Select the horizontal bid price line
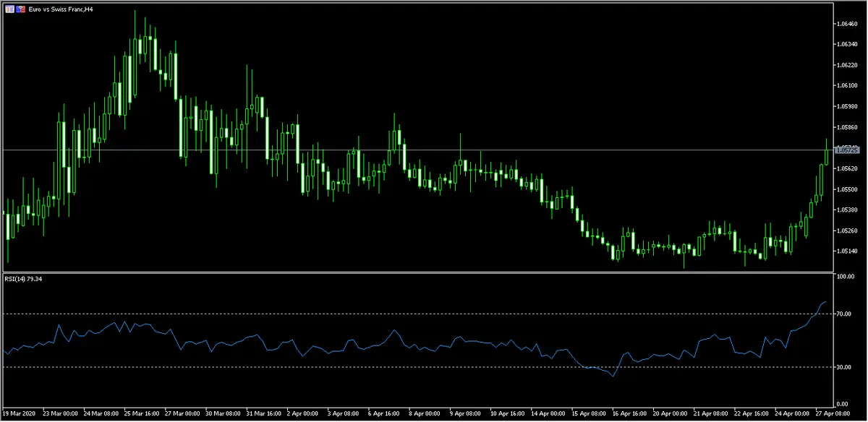The width and height of the screenshot is (868, 422). (434, 150)
